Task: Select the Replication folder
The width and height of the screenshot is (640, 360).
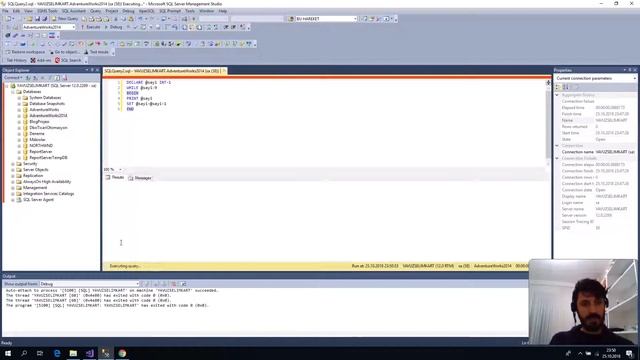Action: pyautogui.click(x=33, y=176)
